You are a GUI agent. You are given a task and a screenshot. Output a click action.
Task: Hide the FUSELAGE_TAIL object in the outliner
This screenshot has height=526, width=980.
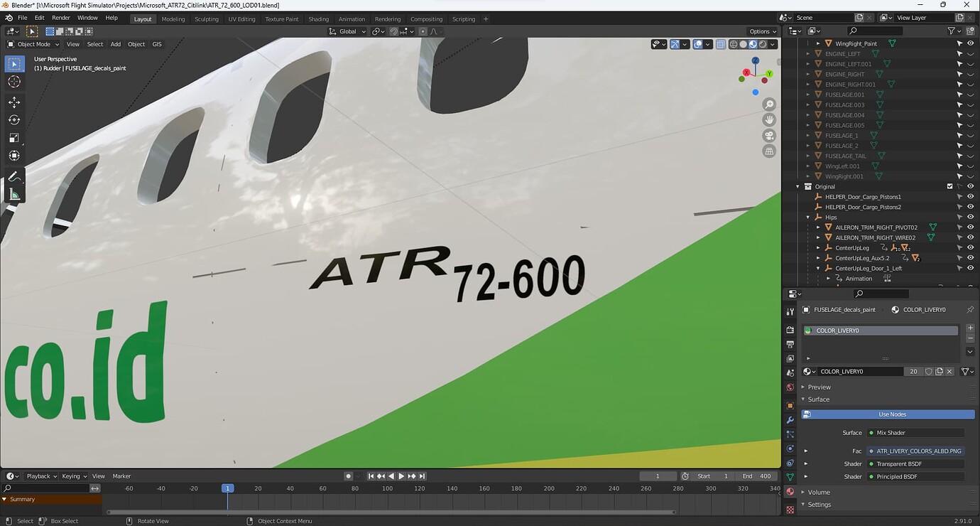pos(971,156)
